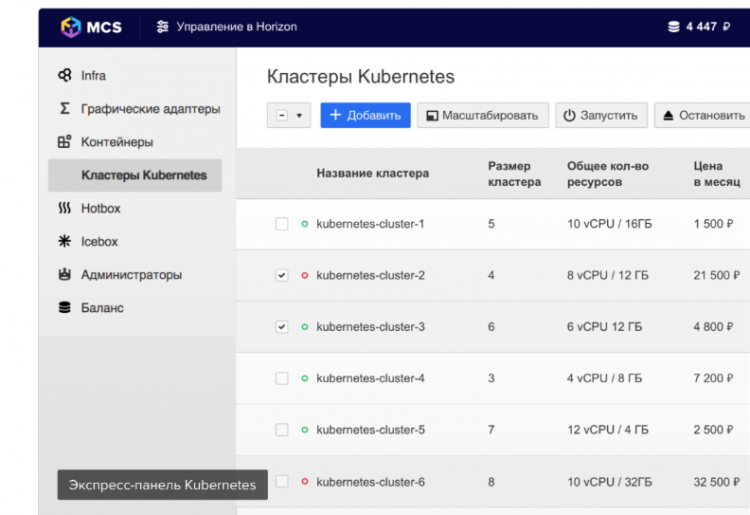Click the Размер кластера column header
Viewport: 750px width, 515px height.
click(x=514, y=174)
